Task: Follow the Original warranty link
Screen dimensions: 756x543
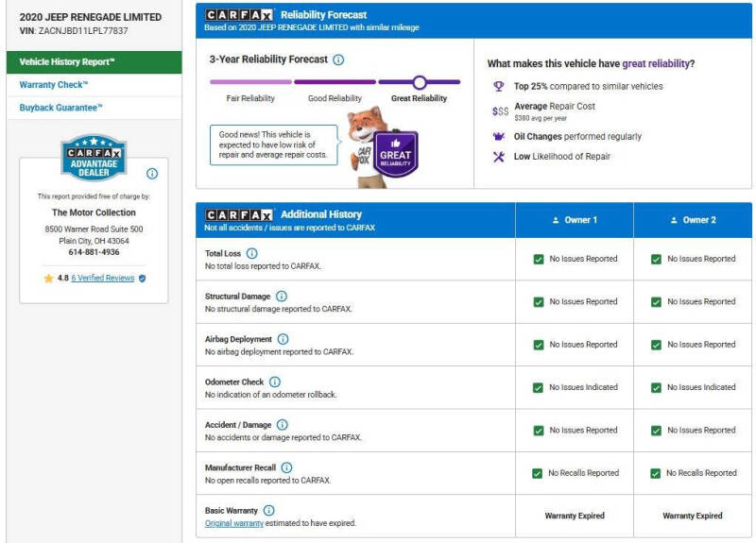Action: coord(233,523)
